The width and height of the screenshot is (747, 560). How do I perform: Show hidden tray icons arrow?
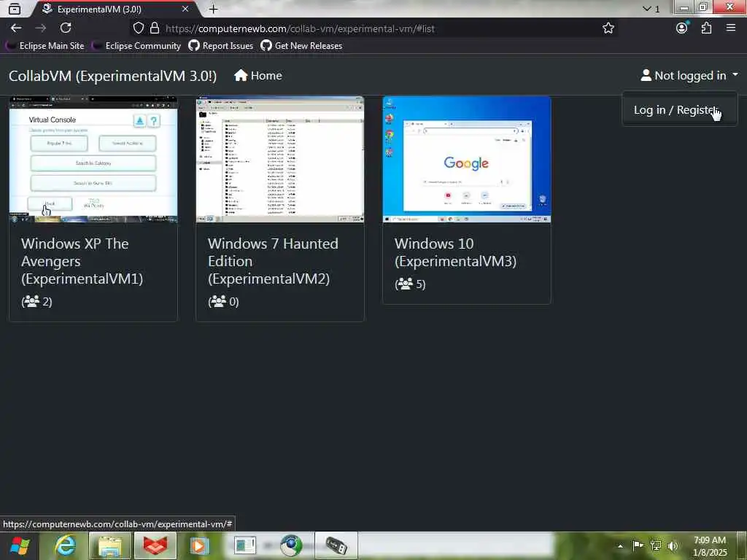coord(620,545)
